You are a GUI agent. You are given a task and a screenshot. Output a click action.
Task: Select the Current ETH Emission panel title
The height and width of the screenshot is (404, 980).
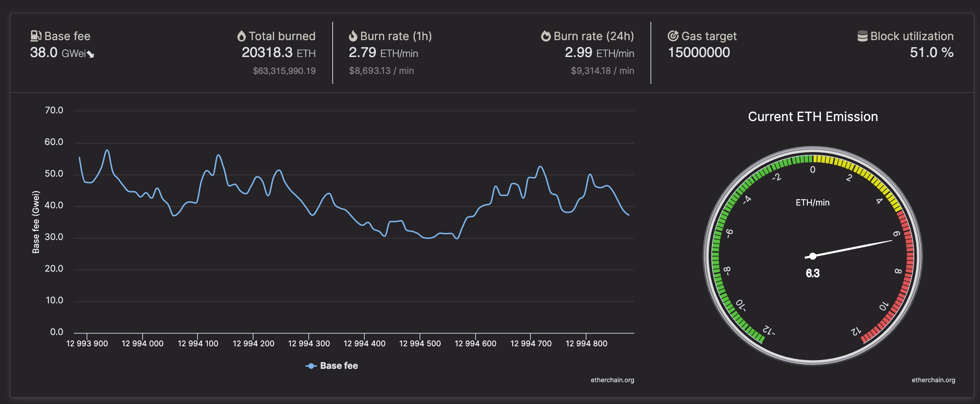813,117
